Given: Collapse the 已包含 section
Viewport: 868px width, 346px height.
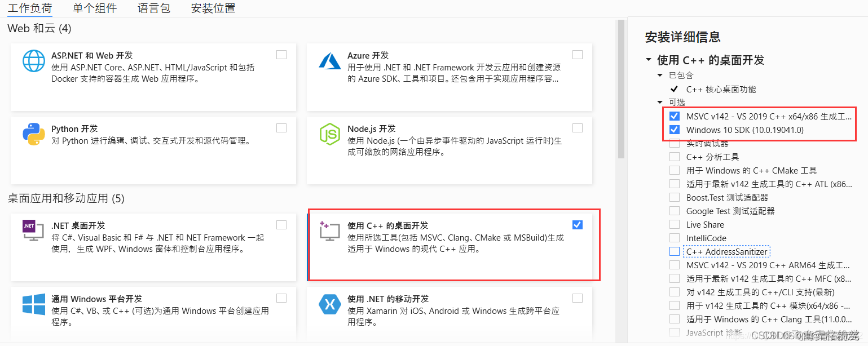Looking at the screenshot, I should click(x=660, y=75).
